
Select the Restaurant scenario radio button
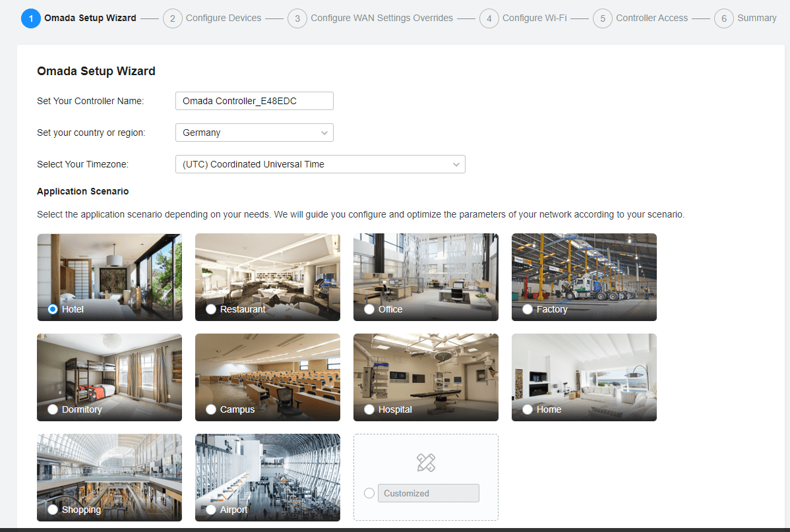tap(211, 309)
